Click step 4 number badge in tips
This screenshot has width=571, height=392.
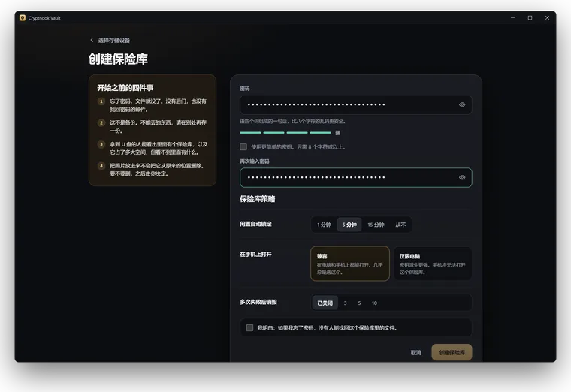[101, 166]
